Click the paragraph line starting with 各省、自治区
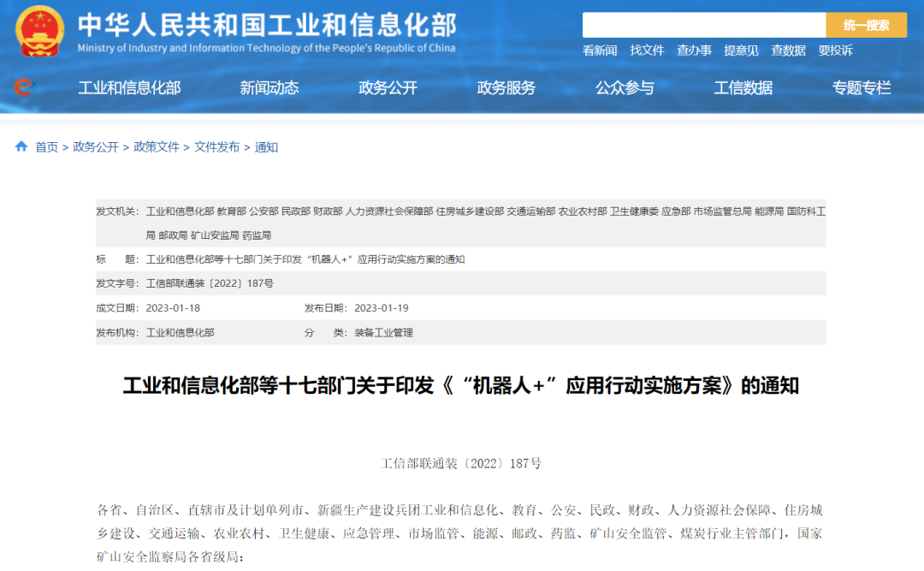Viewport: 924px width, 571px height. [459, 510]
